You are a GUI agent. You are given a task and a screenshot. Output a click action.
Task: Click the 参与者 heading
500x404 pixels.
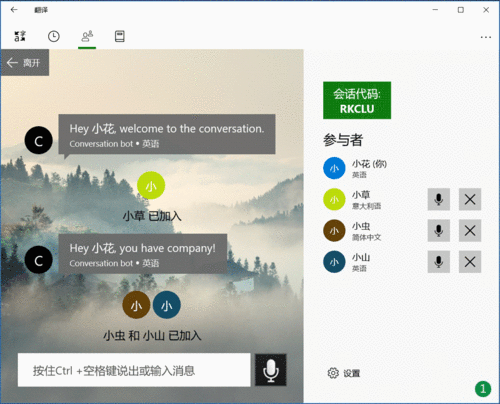(343, 140)
